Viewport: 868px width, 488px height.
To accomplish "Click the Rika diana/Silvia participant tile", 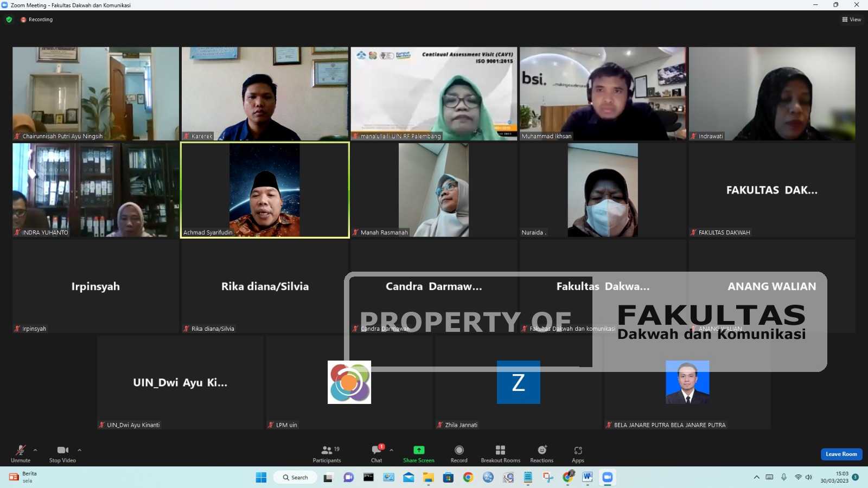I will point(265,286).
